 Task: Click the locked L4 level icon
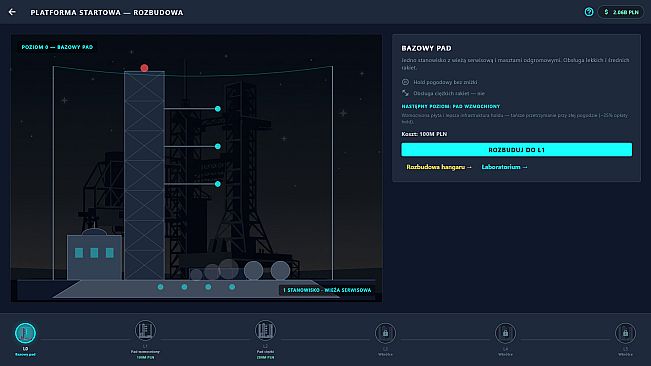pos(505,333)
